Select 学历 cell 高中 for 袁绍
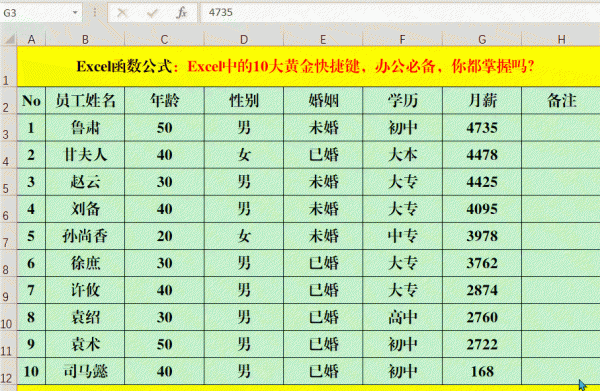 [x=402, y=317]
